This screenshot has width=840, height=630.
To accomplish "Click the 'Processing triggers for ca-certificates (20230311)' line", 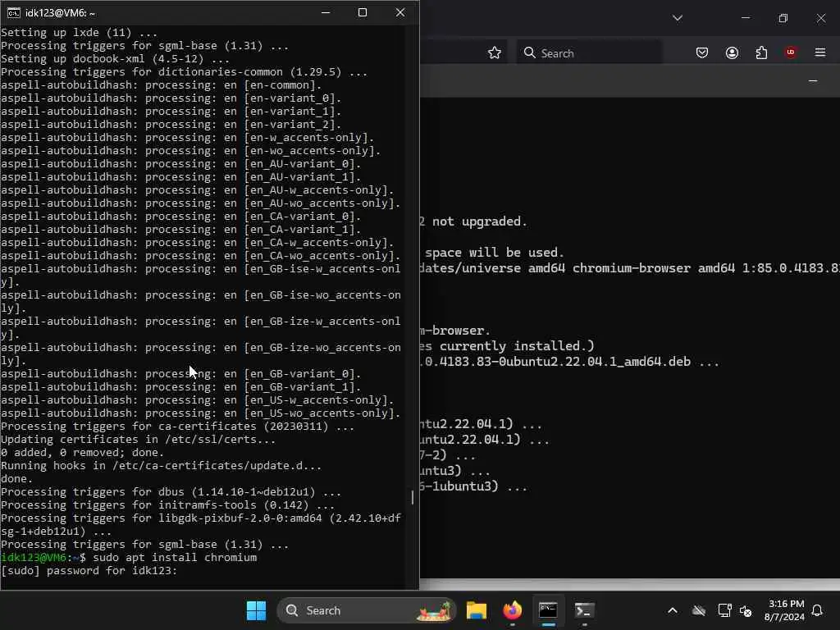I will [x=178, y=427].
